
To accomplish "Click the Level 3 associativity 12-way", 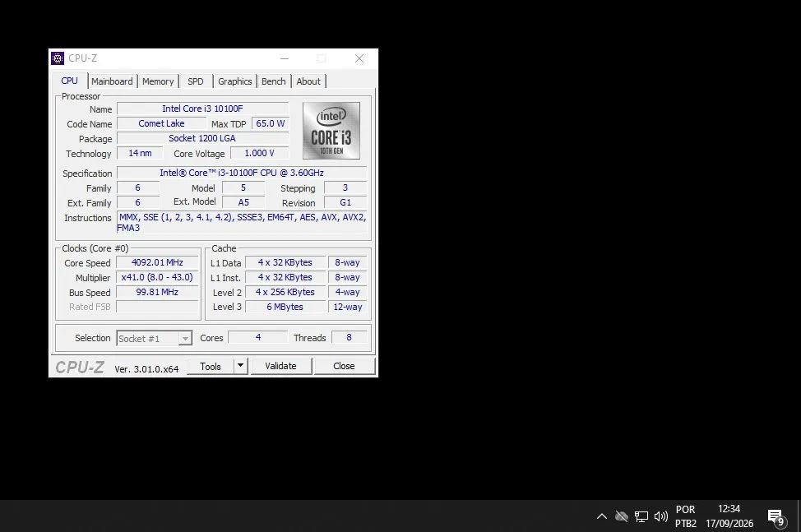I will [x=347, y=307].
